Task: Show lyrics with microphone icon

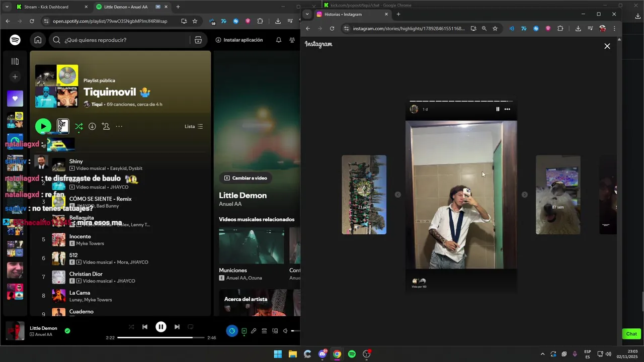Action: pyautogui.click(x=254, y=331)
